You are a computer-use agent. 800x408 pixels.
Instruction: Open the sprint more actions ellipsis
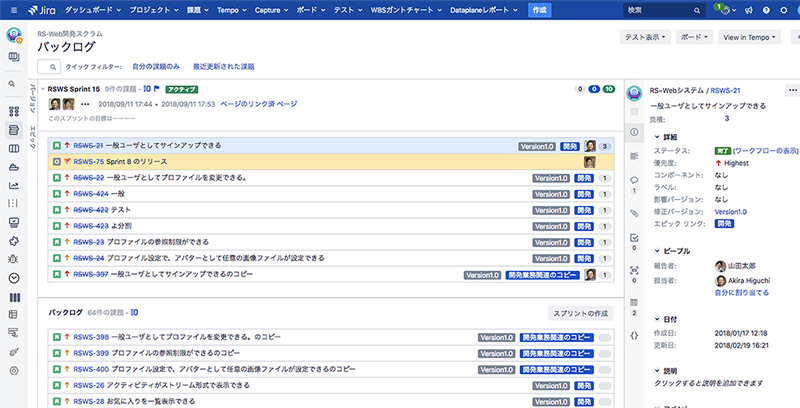pyautogui.click(x=85, y=104)
